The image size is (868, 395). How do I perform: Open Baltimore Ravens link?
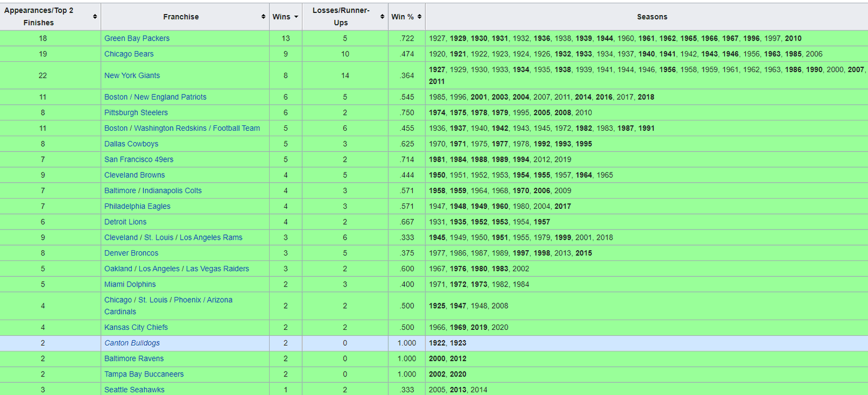(x=134, y=359)
